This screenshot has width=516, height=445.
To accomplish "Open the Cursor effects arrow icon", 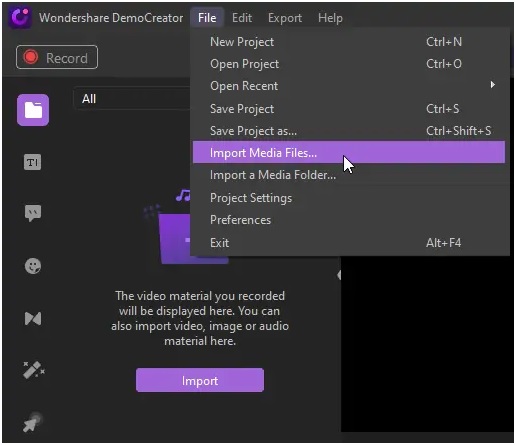I will (x=33, y=423).
